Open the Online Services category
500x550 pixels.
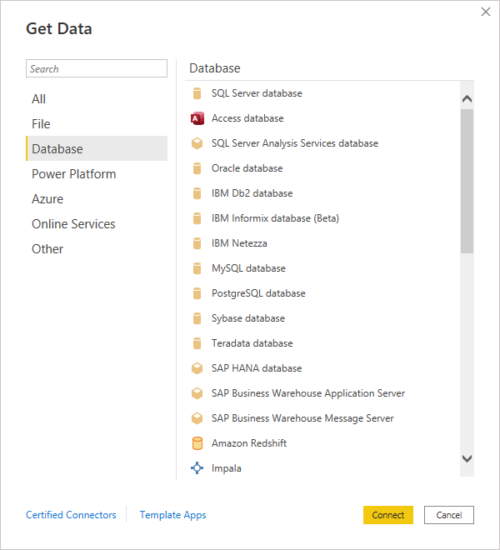[96, 224]
